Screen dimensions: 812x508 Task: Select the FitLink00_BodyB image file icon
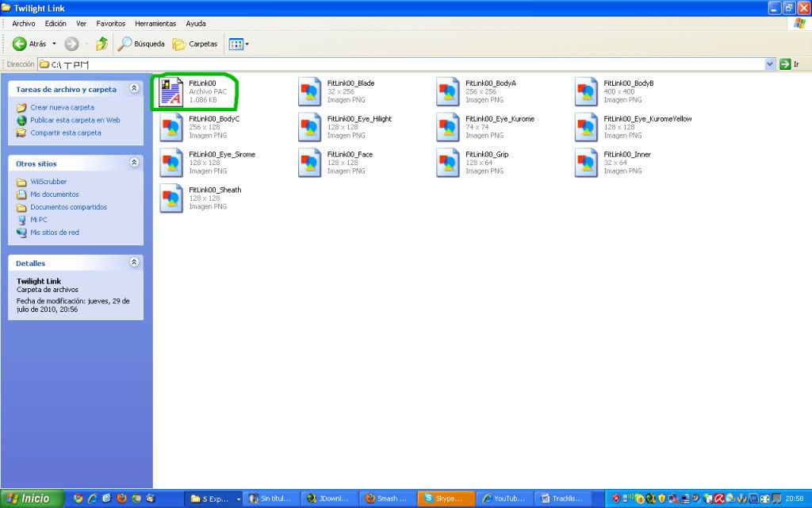pyautogui.click(x=587, y=92)
